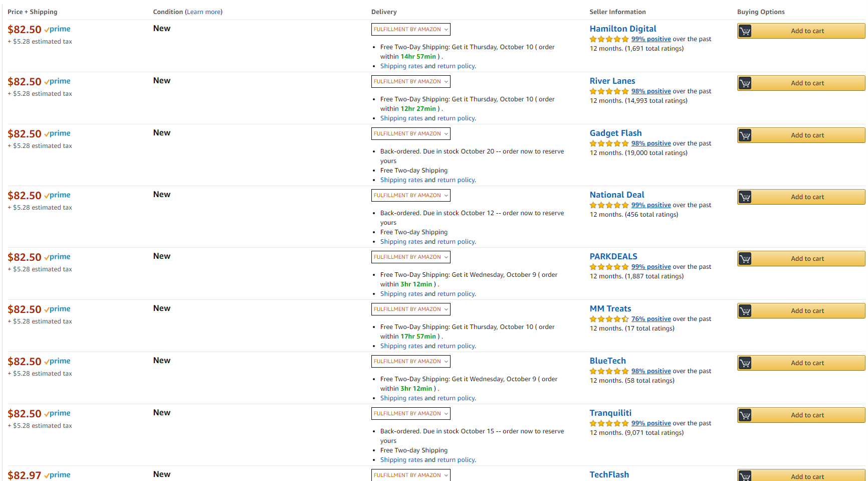Viewport: 868px width, 481px height.
Task: Click the cart icon in Gadget Flash row
Action: (745, 135)
